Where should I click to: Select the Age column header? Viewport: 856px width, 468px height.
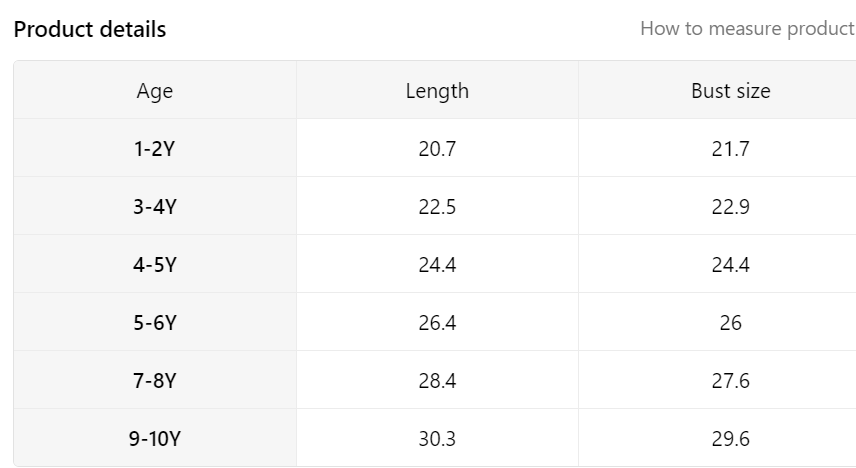point(155,91)
